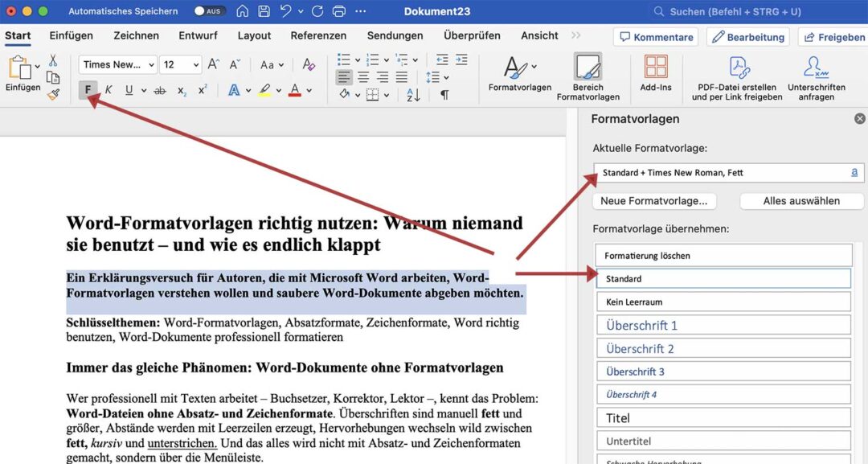Screen dimensions: 868x464
Task: Open the font color swatch
Action: [294, 89]
